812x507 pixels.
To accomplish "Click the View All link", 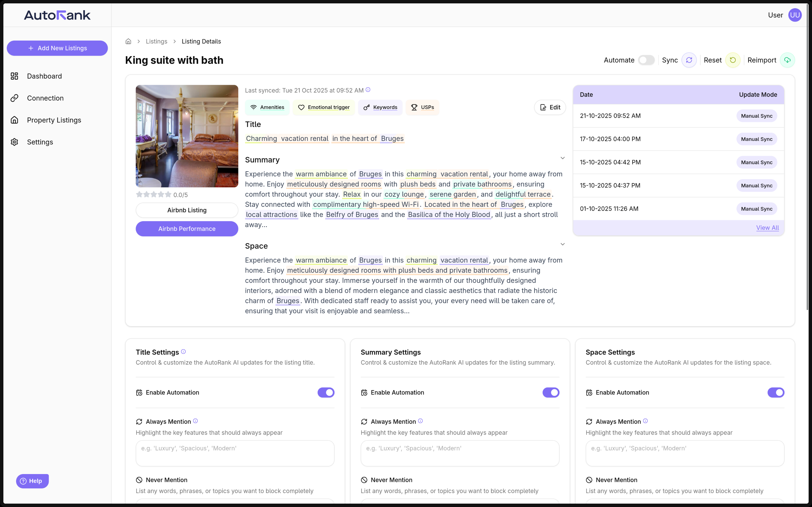I will (x=767, y=228).
